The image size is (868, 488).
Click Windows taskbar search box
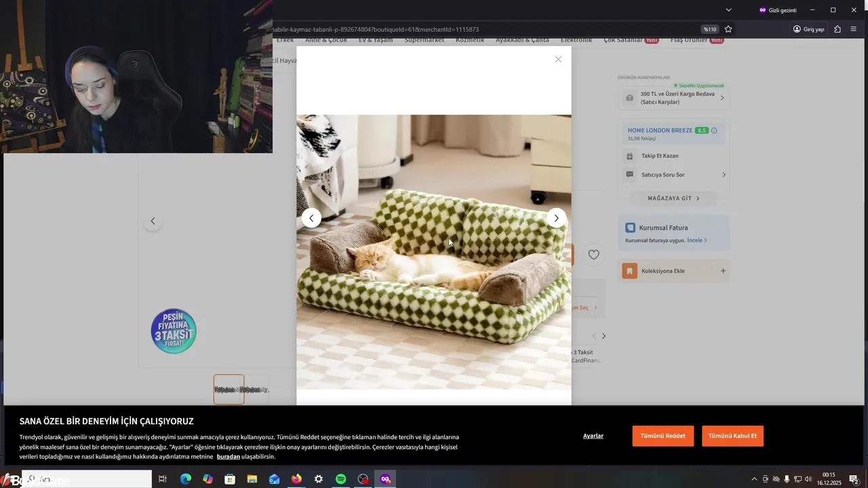coord(87,479)
